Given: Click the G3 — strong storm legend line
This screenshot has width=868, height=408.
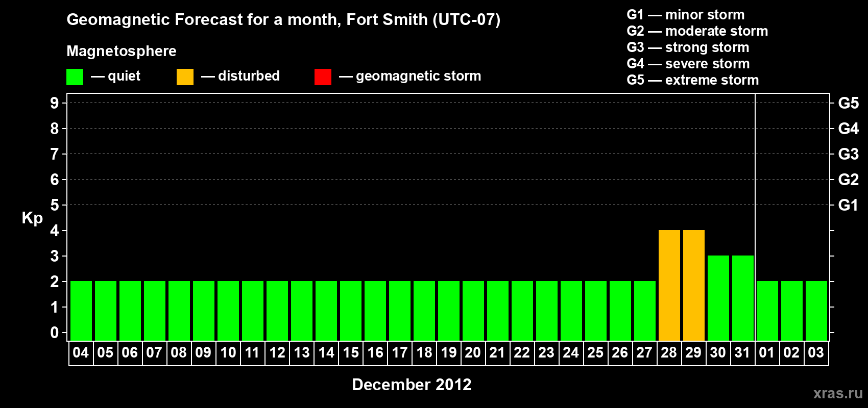Looking at the screenshot, I should pyautogui.click(x=688, y=47).
